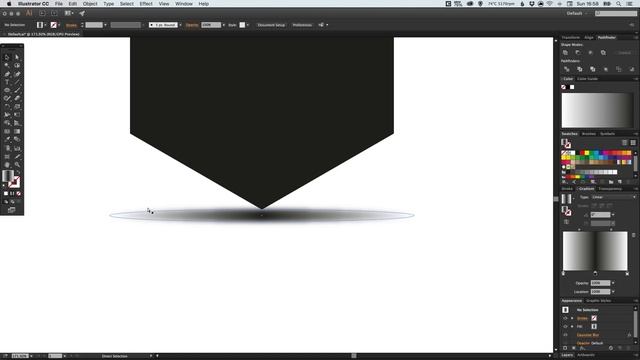Click the Minus Back pathfinder icon
Image resolution: width=640 pixels, height=360 pixels.
click(x=632, y=69)
